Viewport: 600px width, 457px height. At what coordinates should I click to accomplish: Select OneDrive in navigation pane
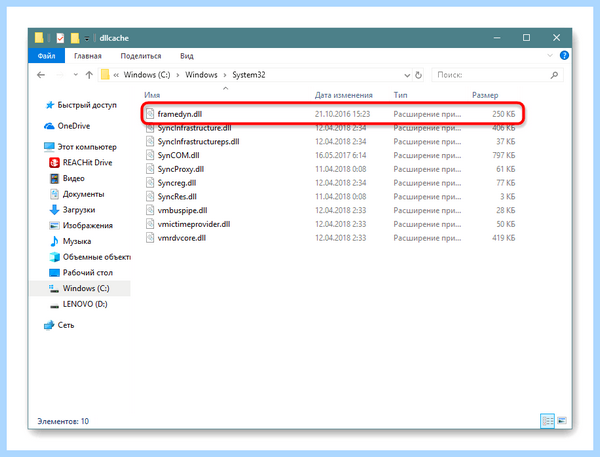[67, 126]
